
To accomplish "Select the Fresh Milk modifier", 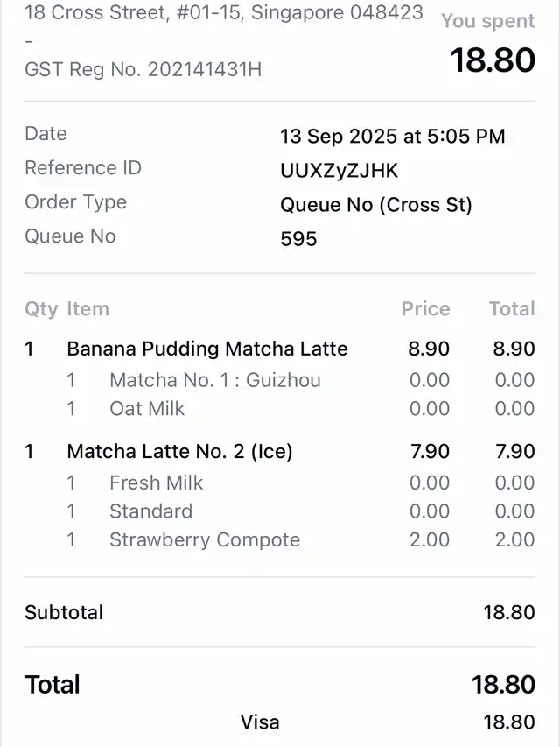I will pos(156,483).
